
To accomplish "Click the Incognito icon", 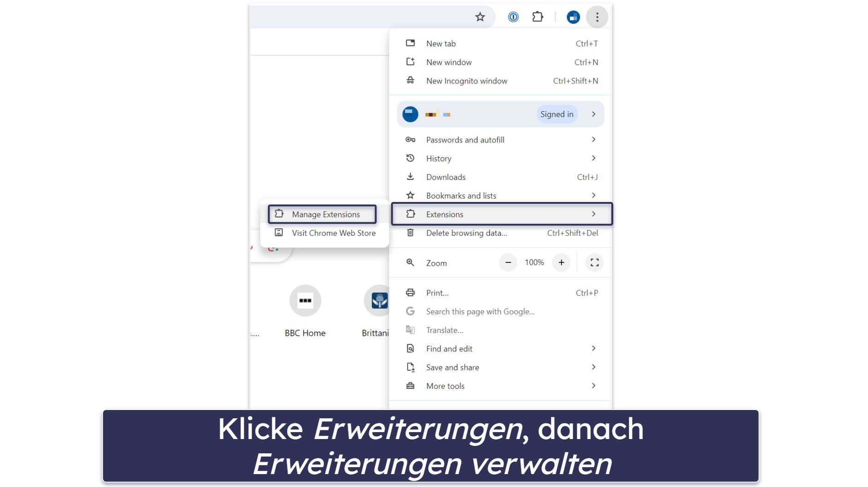I will (x=410, y=81).
